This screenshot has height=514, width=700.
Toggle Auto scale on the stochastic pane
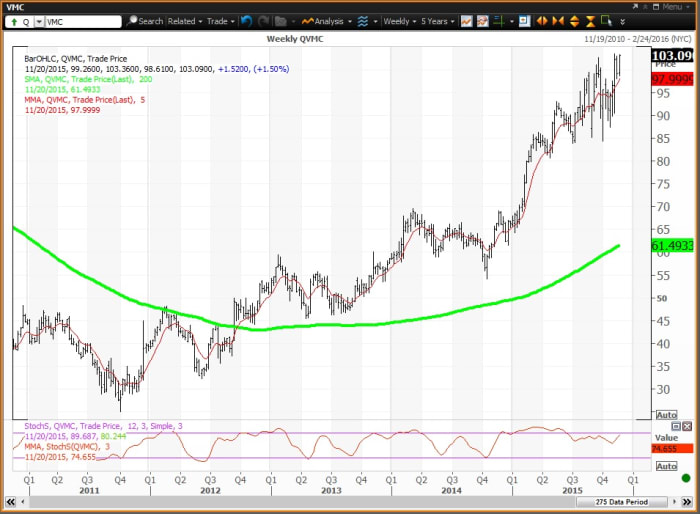coord(666,466)
